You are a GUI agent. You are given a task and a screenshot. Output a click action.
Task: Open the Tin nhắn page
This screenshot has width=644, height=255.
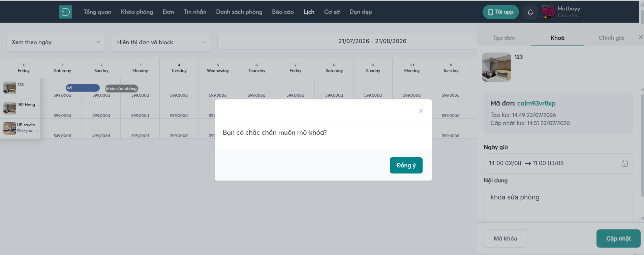pyautogui.click(x=195, y=12)
